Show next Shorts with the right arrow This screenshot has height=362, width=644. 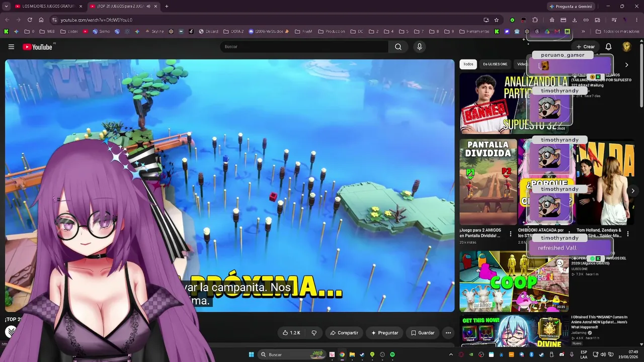point(633,191)
